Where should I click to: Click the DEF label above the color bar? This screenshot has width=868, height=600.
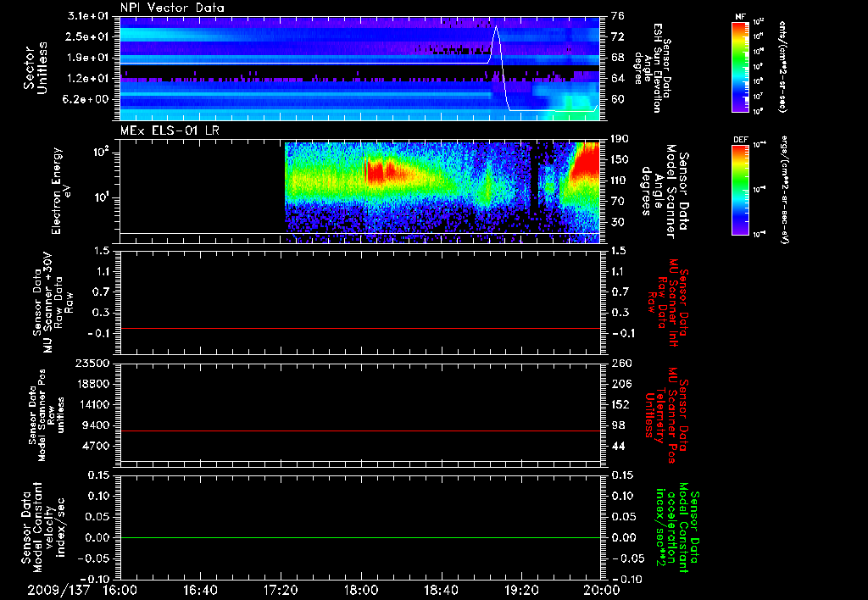click(740, 140)
